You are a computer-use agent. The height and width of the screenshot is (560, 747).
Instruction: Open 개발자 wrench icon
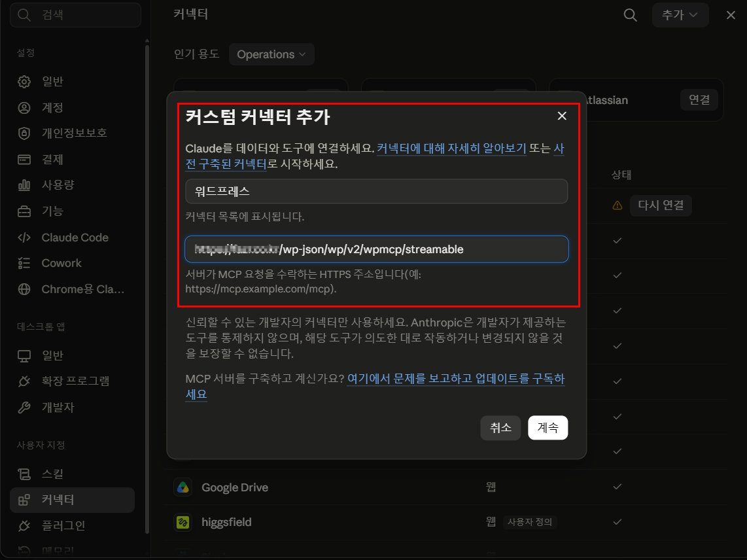click(x=24, y=408)
